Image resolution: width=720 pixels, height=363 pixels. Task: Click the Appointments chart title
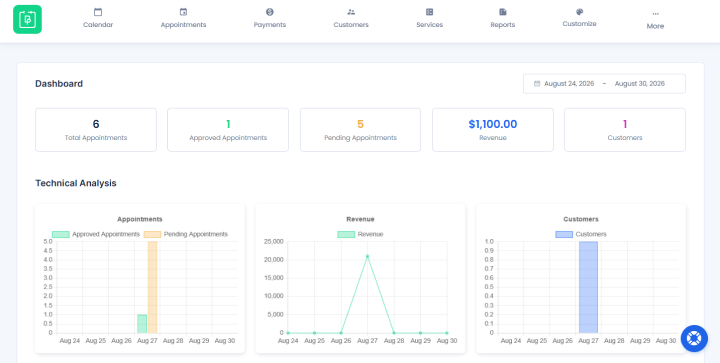click(140, 219)
